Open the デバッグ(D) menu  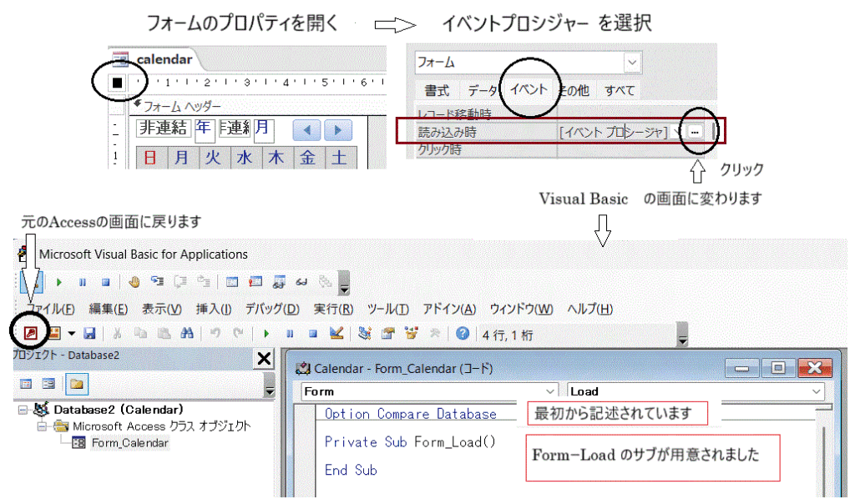point(272,309)
